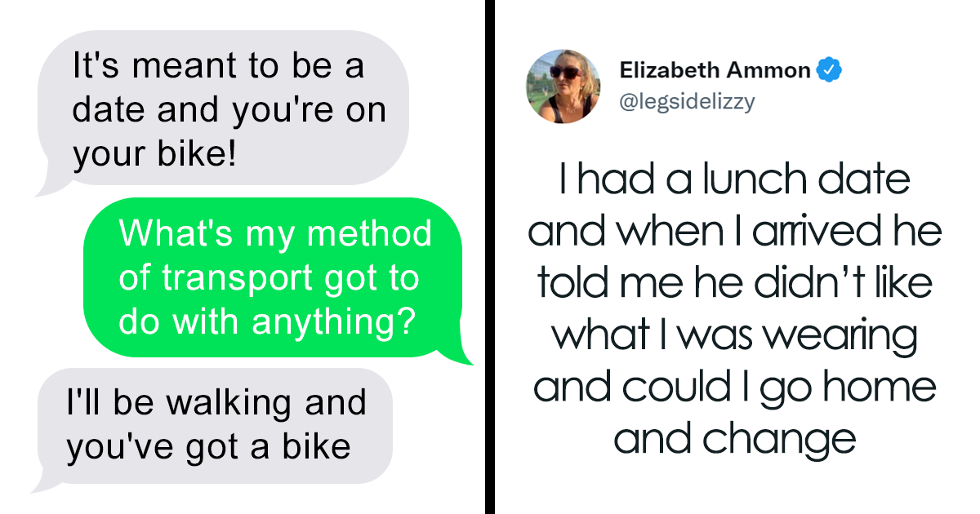
Task: Open Elizabeth Ammon's profile picture
Action: [563, 86]
